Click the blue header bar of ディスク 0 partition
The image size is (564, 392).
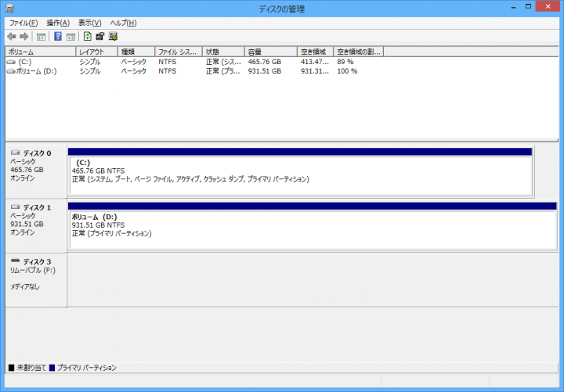[x=300, y=152]
